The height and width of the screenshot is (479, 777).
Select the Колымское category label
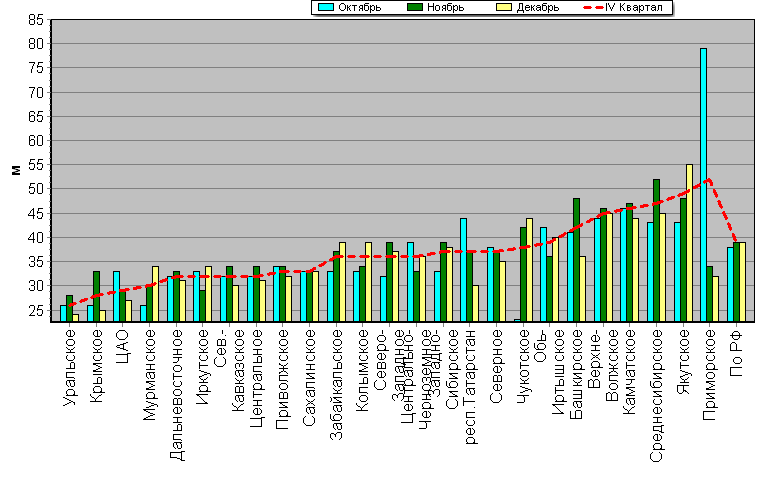click(363, 370)
